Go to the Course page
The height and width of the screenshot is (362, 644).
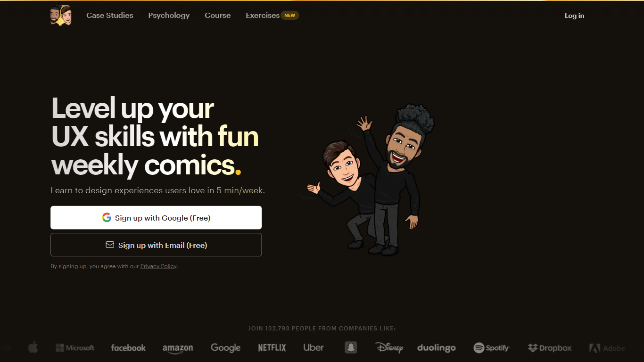[x=217, y=15]
